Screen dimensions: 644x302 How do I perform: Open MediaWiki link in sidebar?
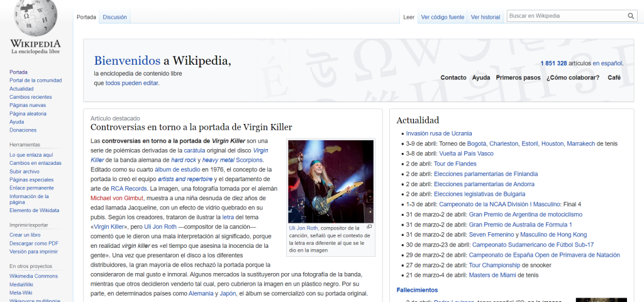coord(21,284)
